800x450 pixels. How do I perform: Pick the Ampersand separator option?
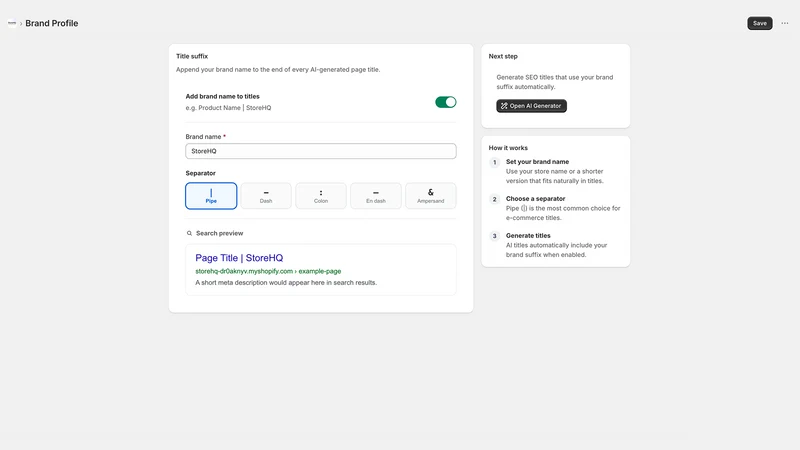click(431, 196)
